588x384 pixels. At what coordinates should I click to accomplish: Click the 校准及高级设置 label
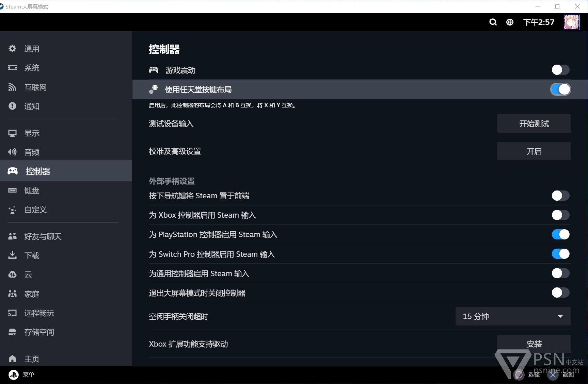pos(175,151)
